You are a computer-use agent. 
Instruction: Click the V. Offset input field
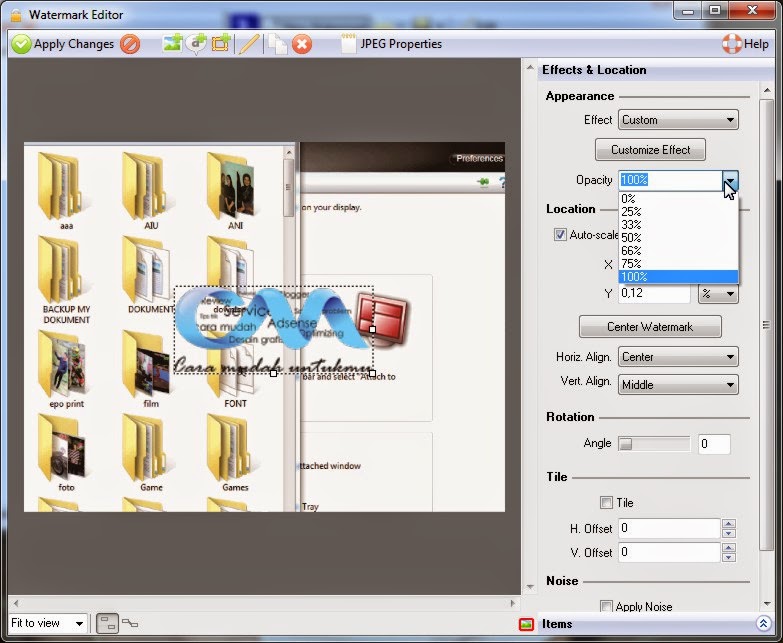pyautogui.click(x=669, y=552)
